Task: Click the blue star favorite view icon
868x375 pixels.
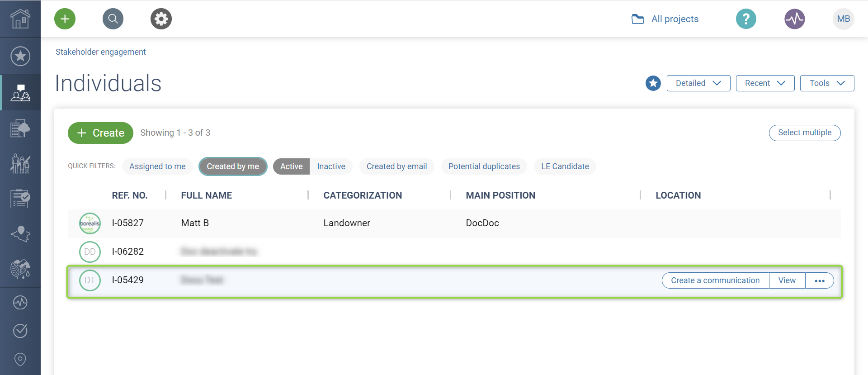Action: pos(653,83)
